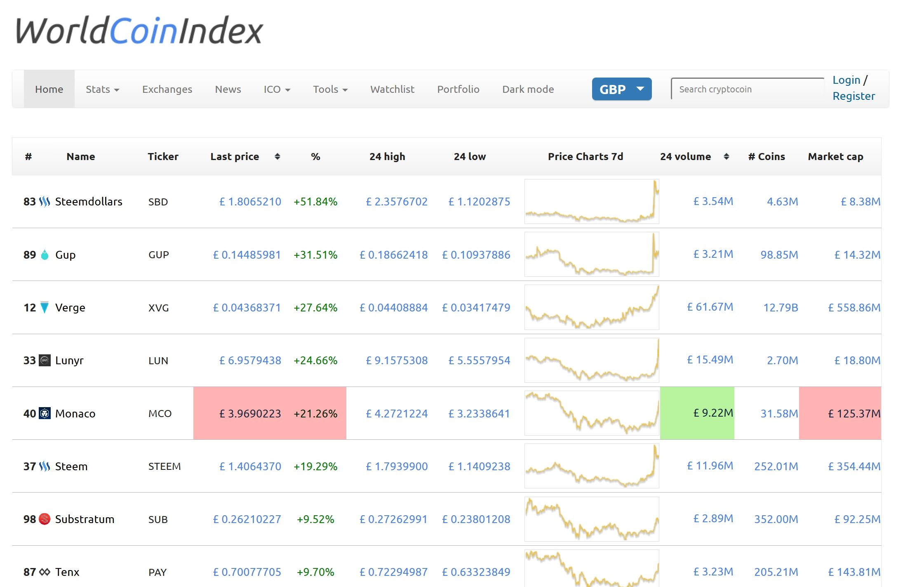
Task: Click the # Coins column header
Action: click(766, 156)
